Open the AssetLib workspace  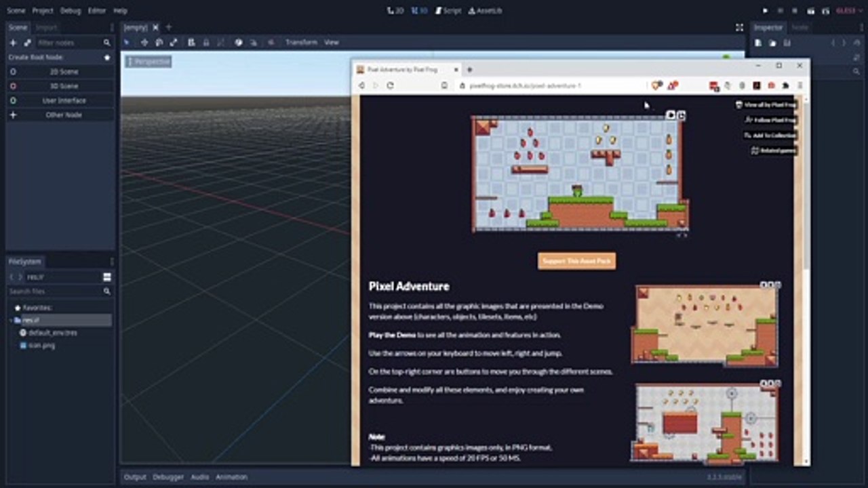485,11
